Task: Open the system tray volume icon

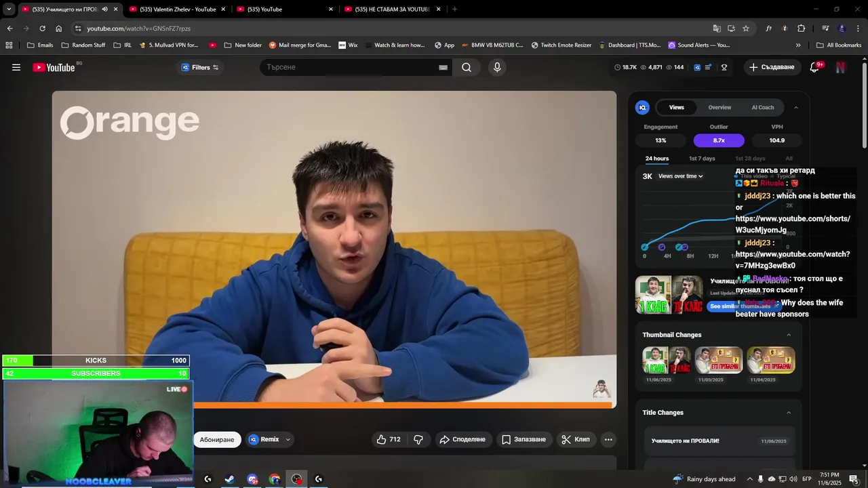Action: coord(794,479)
